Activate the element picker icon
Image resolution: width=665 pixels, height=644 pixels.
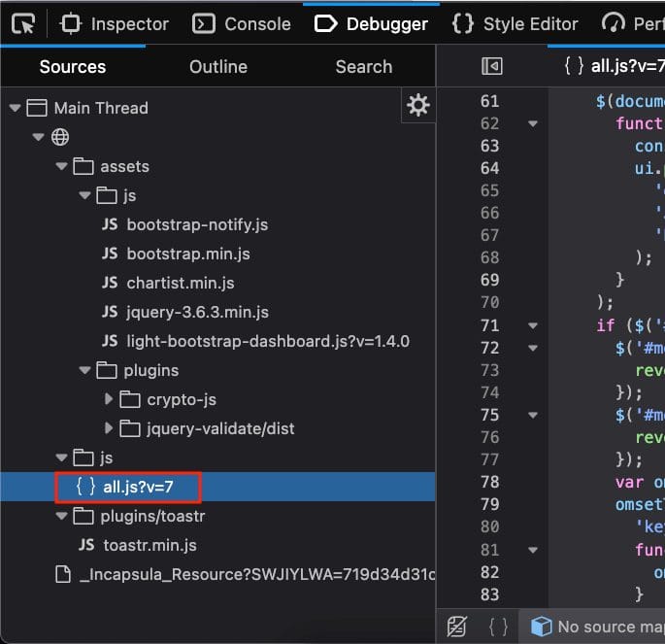click(23, 23)
